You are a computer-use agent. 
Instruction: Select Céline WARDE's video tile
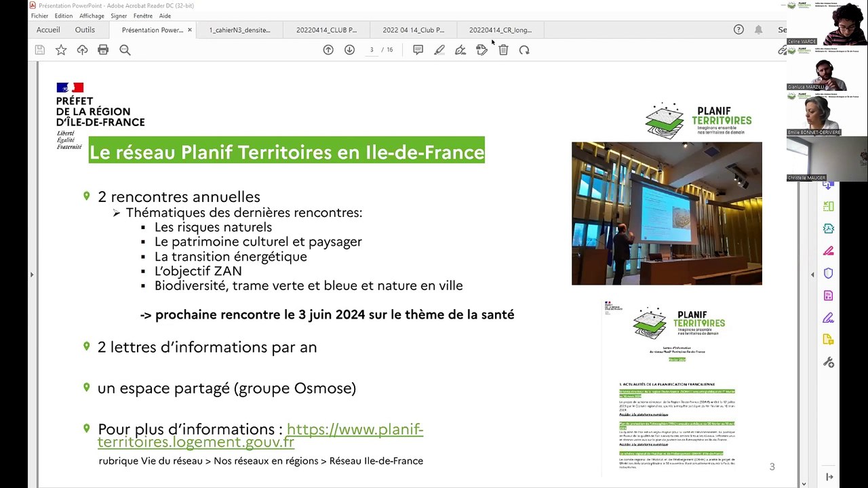coord(827,23)
